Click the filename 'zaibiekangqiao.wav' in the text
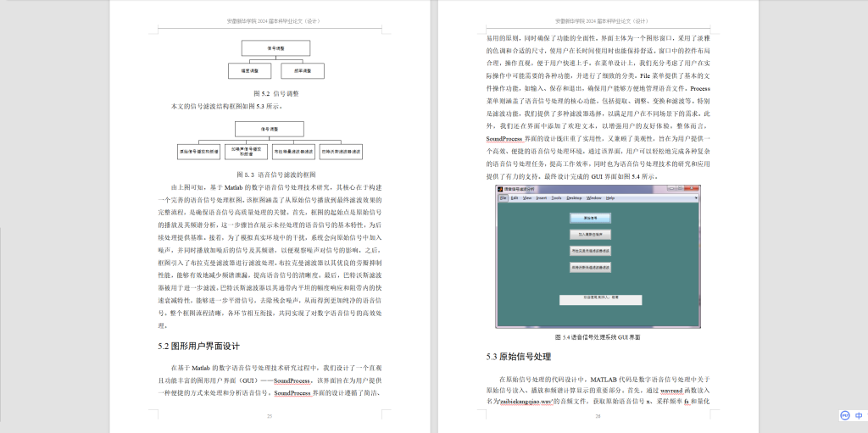 [526, 402]
